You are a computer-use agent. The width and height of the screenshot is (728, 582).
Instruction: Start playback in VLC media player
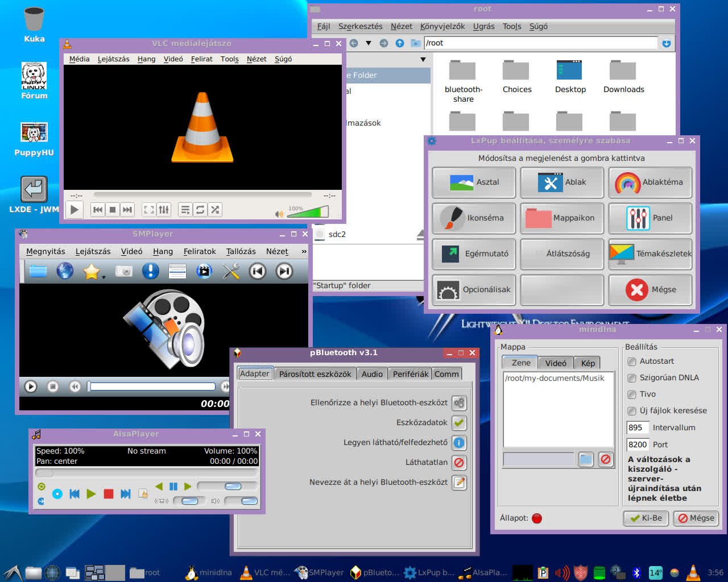coord(74,210)
